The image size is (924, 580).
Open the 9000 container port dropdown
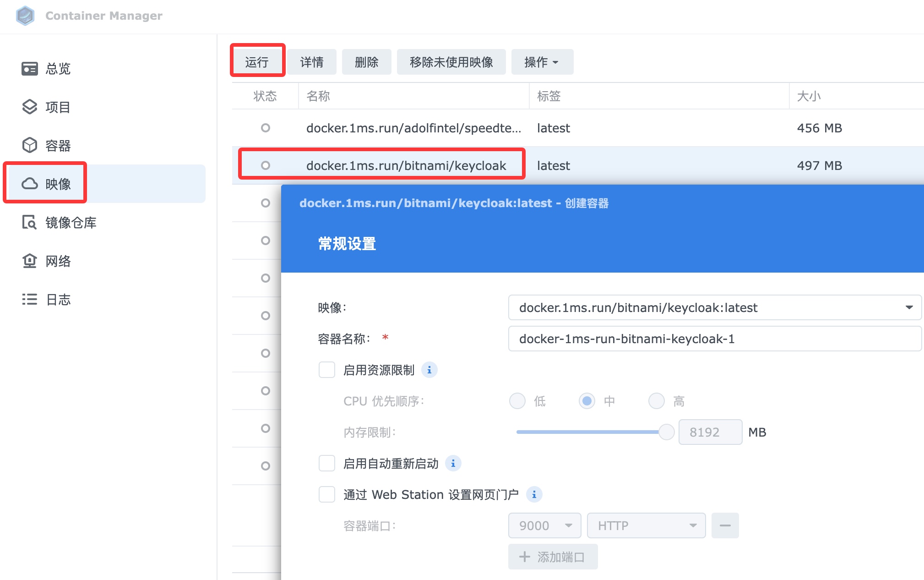tap(544, 525)
